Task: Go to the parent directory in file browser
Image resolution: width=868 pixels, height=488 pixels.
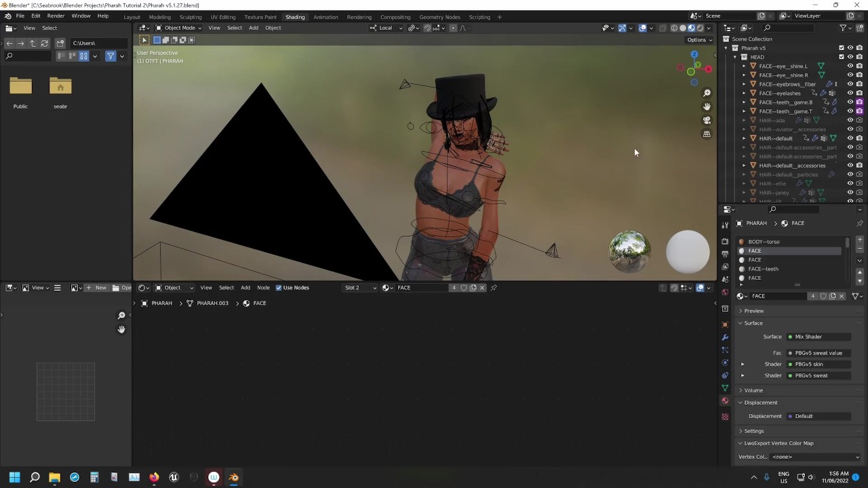Action: tap(33, 43)
